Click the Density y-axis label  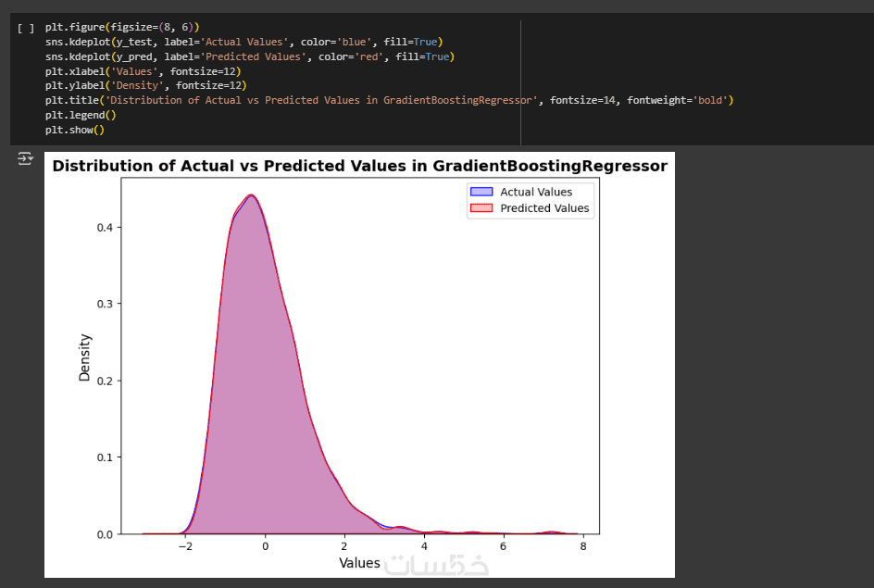tap(85, 357)
